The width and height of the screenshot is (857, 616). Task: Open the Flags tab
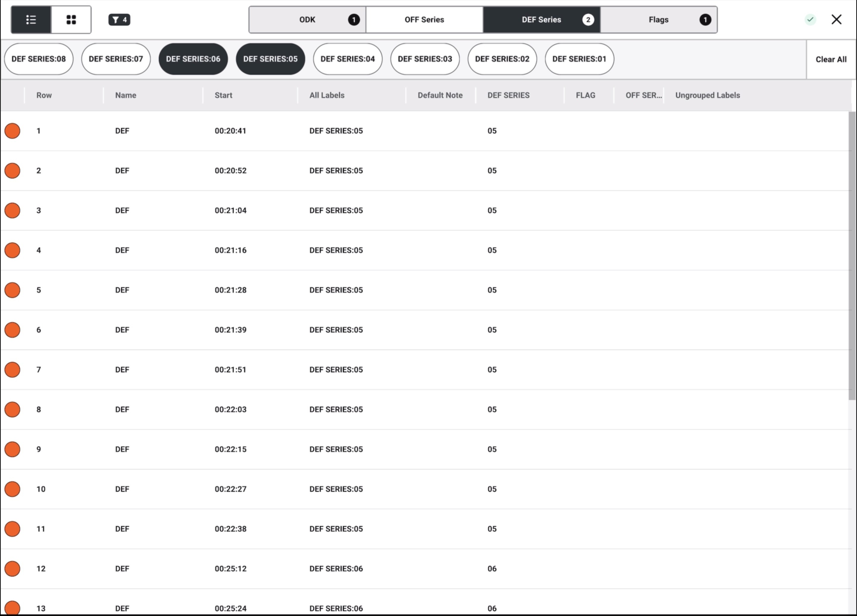point(659,20)
